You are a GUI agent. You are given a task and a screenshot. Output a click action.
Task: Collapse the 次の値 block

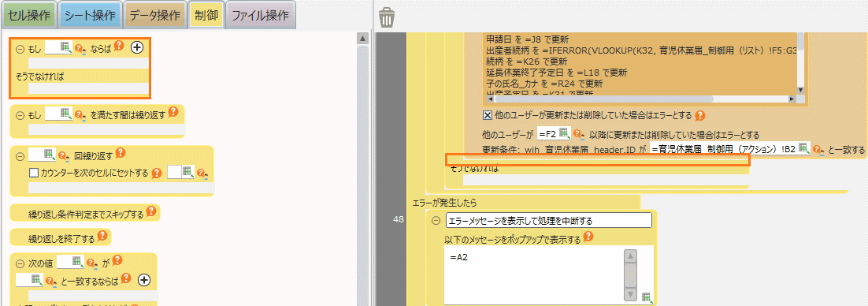pos(20,263)
